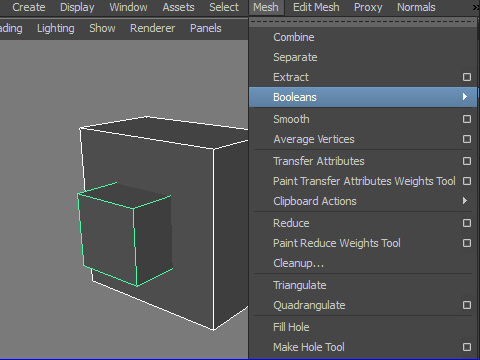This screenshot has height=360, width=480.
Task: Open Paint Transfer Attributes Weights options box
Action: 467,181
